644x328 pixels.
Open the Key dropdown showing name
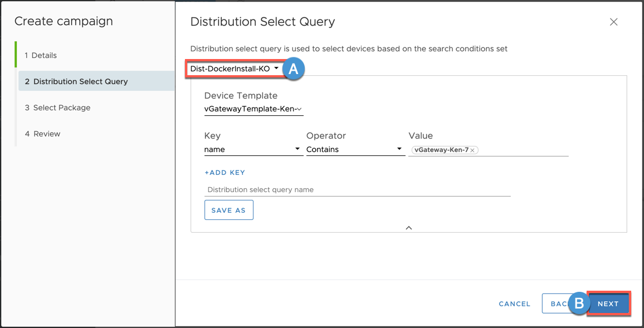pos(253,149)
